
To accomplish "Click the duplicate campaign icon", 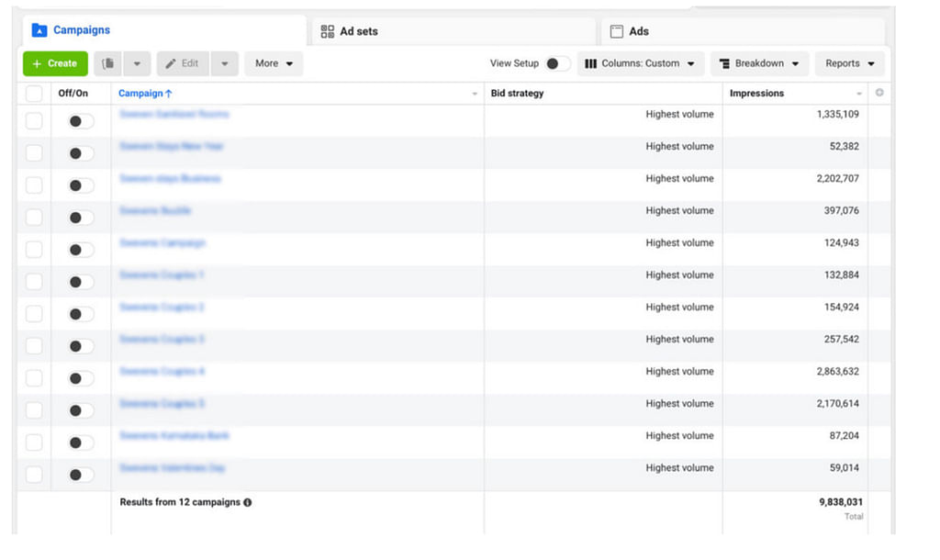I will 108,63.
